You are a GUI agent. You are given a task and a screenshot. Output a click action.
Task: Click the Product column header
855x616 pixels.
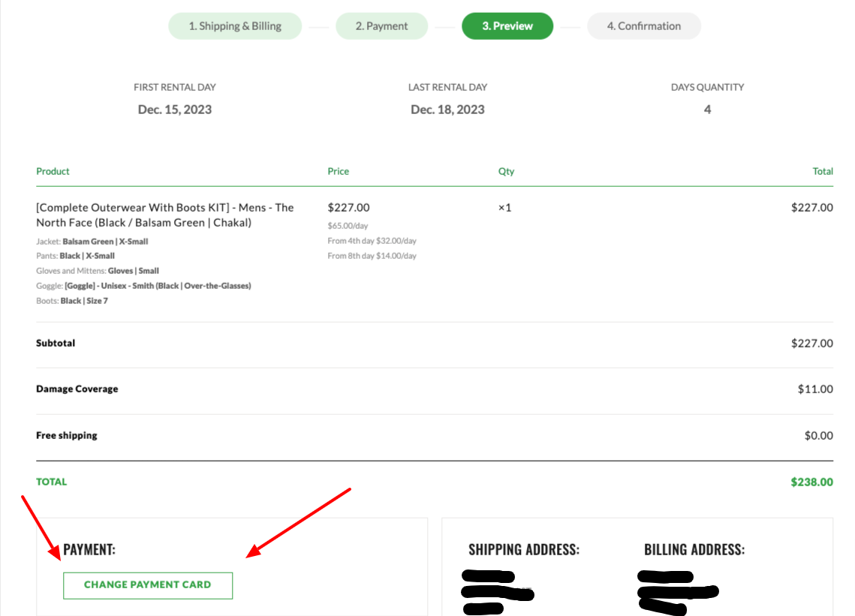tap(53, 171)
